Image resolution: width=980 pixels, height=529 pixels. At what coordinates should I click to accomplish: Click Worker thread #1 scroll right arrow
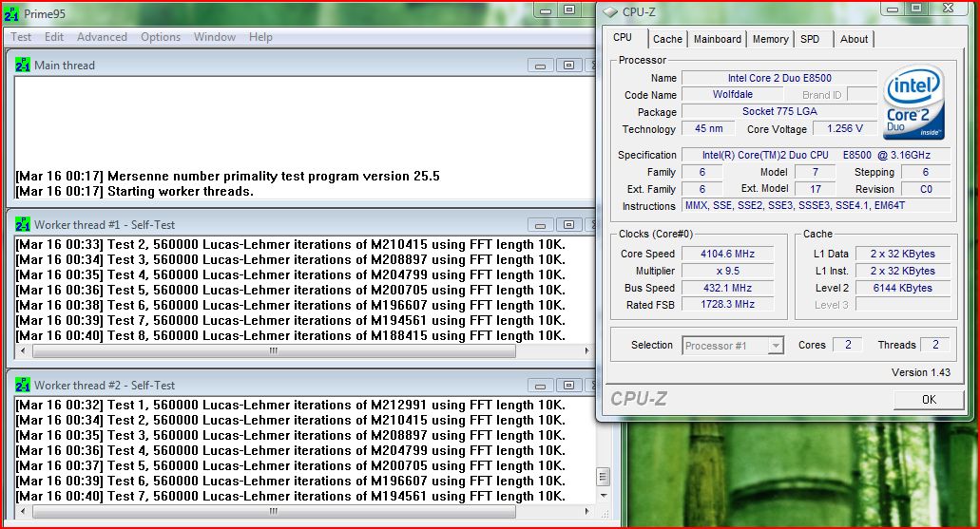pos(586,351)
